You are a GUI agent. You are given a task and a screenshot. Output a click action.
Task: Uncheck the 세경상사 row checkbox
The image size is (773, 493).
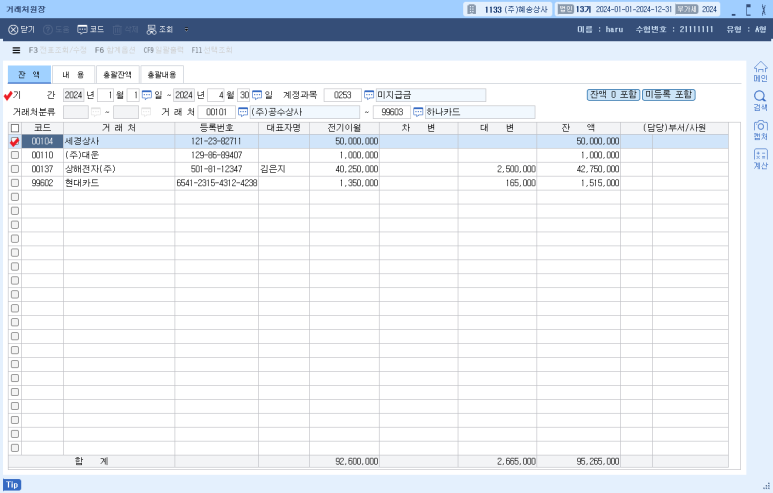point(15,141)
